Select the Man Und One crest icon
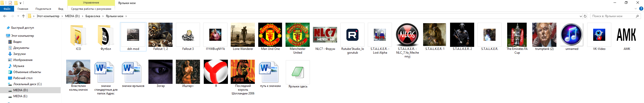The width and height of the screenshot is (644, 103). pos(270,35)
